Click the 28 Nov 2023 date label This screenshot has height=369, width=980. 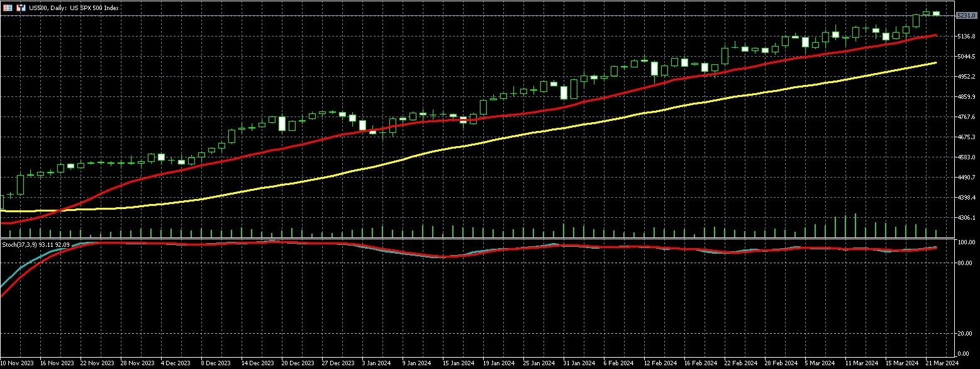[x=136, y=363]
